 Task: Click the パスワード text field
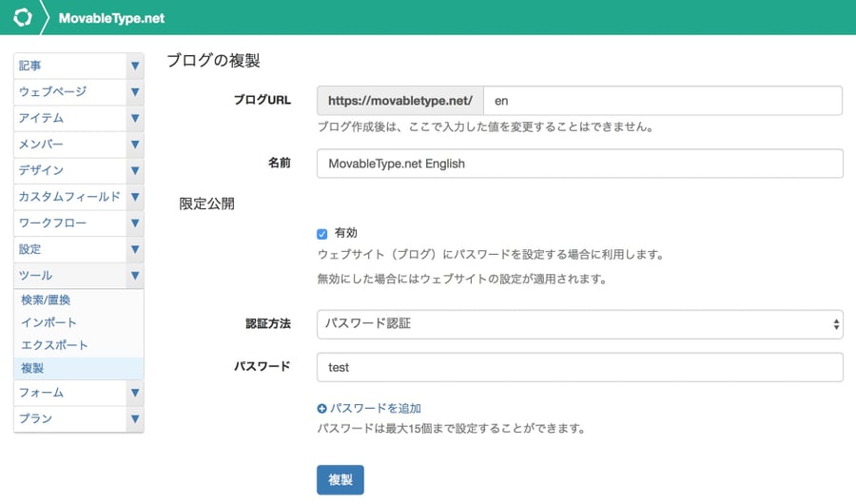(x=580, y=367)
